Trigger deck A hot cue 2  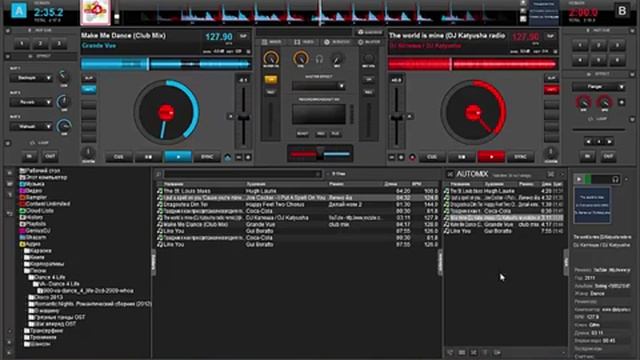40,44
